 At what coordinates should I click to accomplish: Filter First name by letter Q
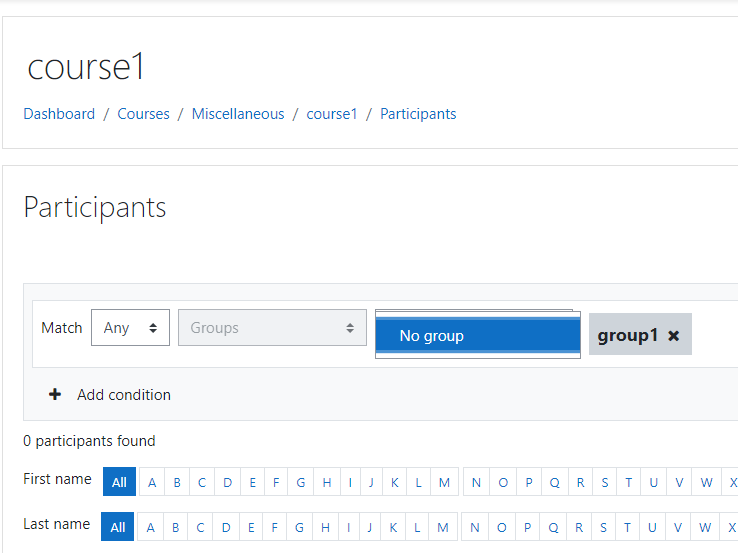click(x=554, y=482)
